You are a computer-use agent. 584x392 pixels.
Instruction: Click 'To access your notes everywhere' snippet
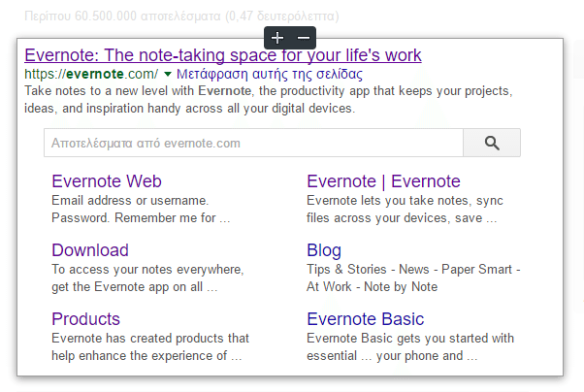pos(147,278)
